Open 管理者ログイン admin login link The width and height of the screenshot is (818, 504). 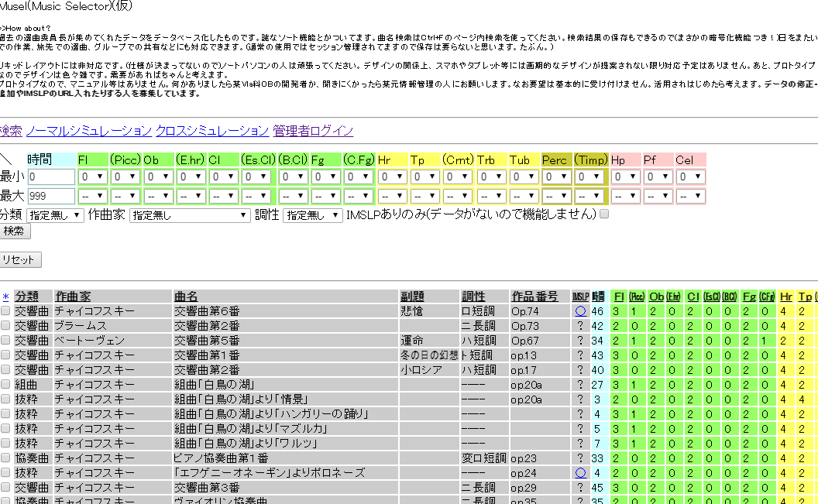[x=312, y=131]
